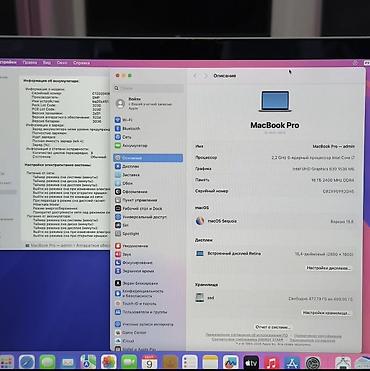Open Photos from the Dock
This screenshot has height=371, width=370.
point(109,362)
